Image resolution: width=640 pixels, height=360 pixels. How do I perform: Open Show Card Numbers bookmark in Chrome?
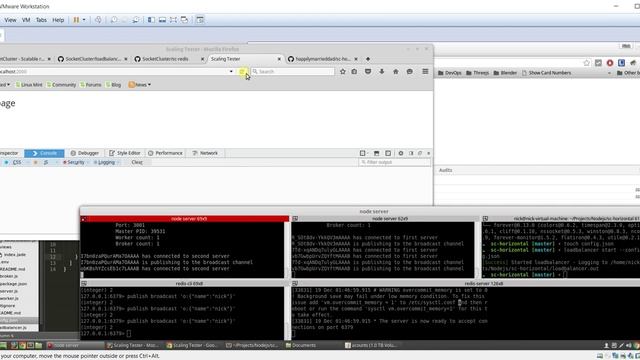point(546,73)
